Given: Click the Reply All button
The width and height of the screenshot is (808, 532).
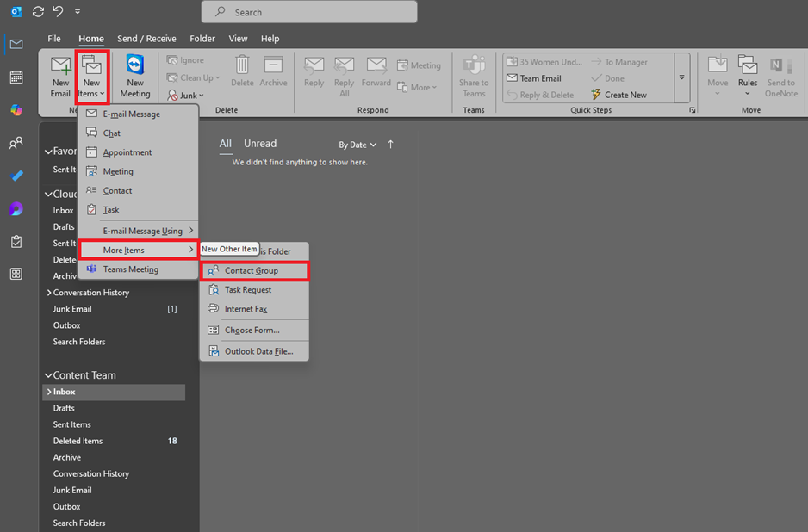Looking at the screenshot, I should 344,75.
